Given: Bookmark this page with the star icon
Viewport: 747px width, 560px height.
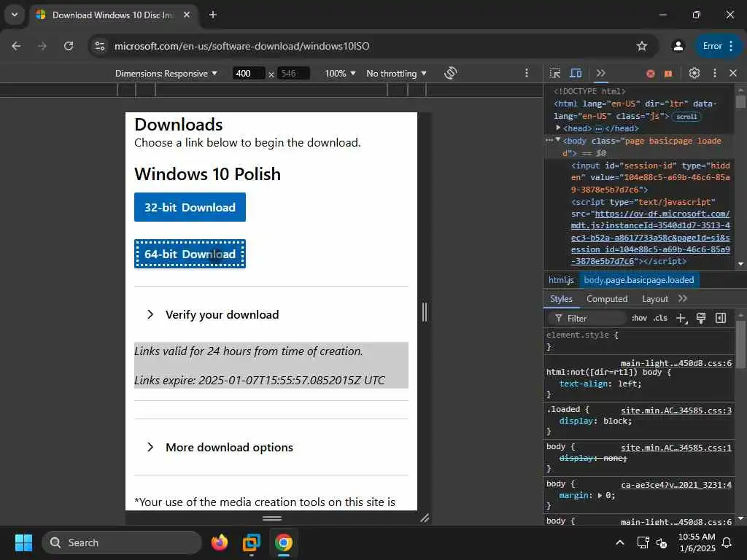Looking at the screenshot, I should click(642, 46).
